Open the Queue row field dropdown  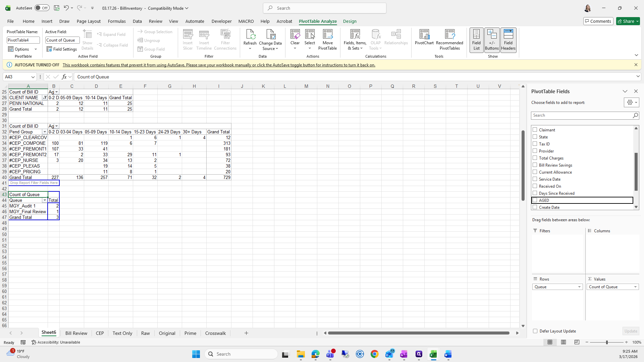[x=579, y=287]
